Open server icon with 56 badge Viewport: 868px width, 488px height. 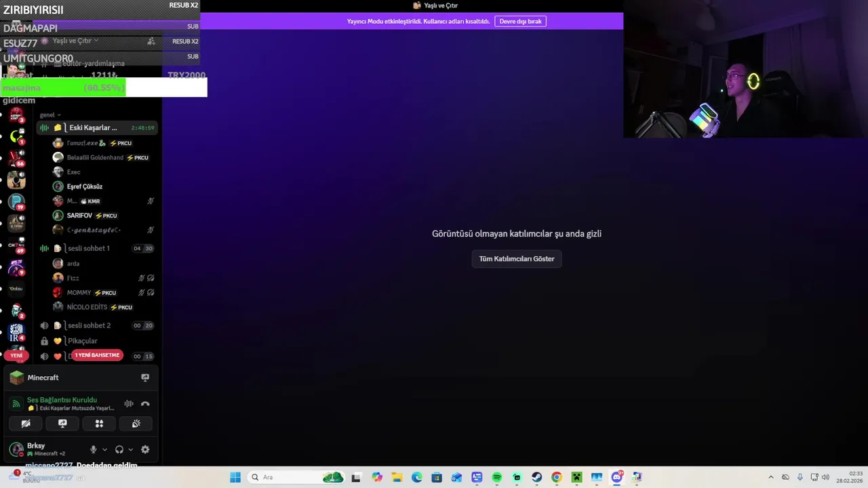[x=16, y=159]
